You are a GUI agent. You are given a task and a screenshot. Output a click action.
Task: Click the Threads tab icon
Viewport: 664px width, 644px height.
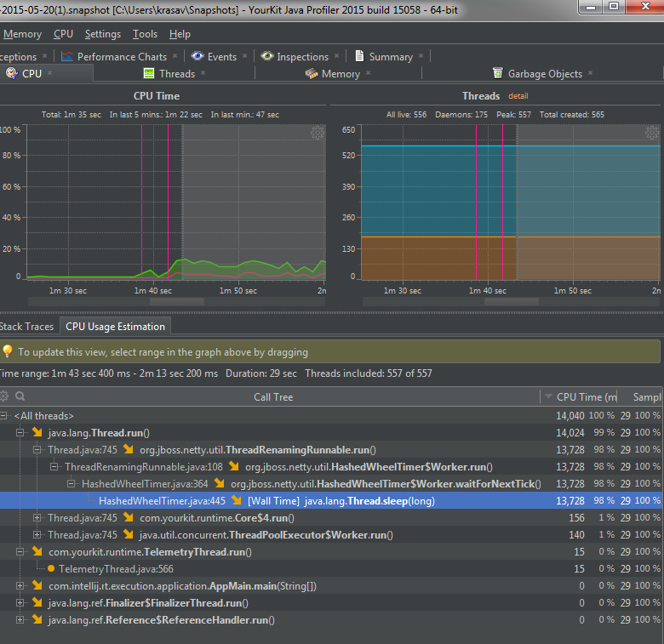point(149,73)
